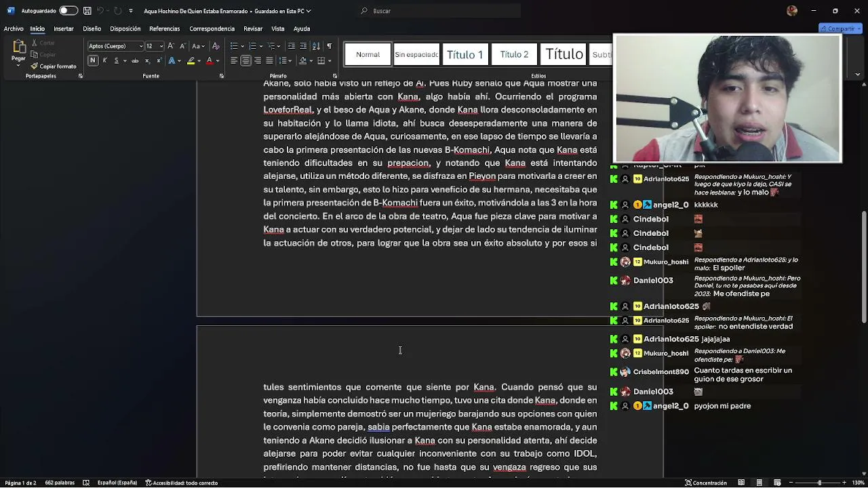The image size is (868, 488).
Task: Open the underline style dropdown arrow
Action: pyautogui.click(x=123, y=61)
